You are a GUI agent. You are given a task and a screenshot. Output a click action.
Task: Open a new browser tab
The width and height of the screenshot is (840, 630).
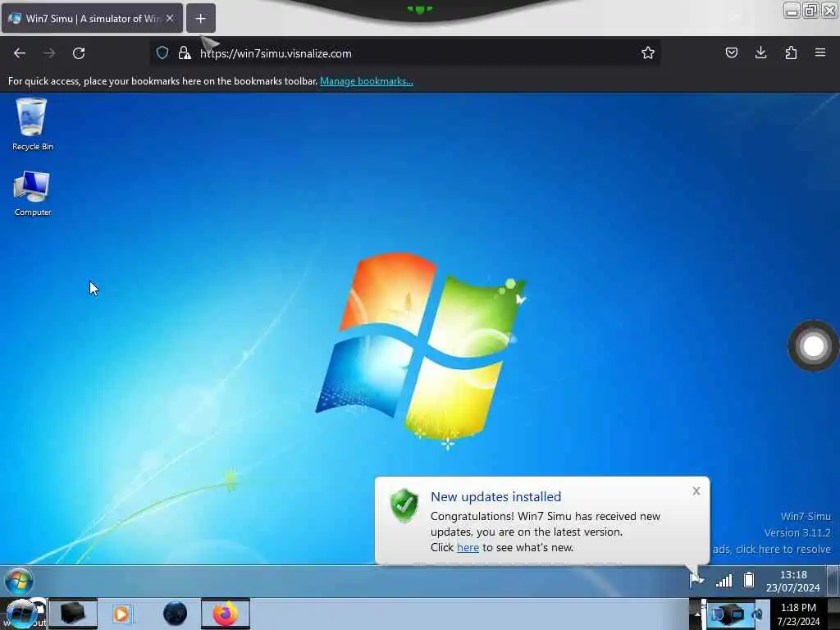[200, 18]
